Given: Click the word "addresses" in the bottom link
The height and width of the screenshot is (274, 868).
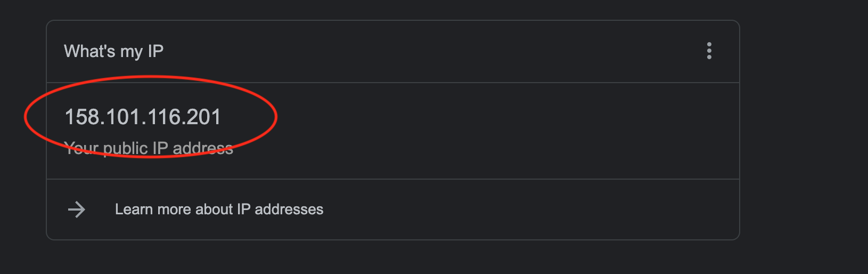Looking at the screenshot, I should [289, 209].
